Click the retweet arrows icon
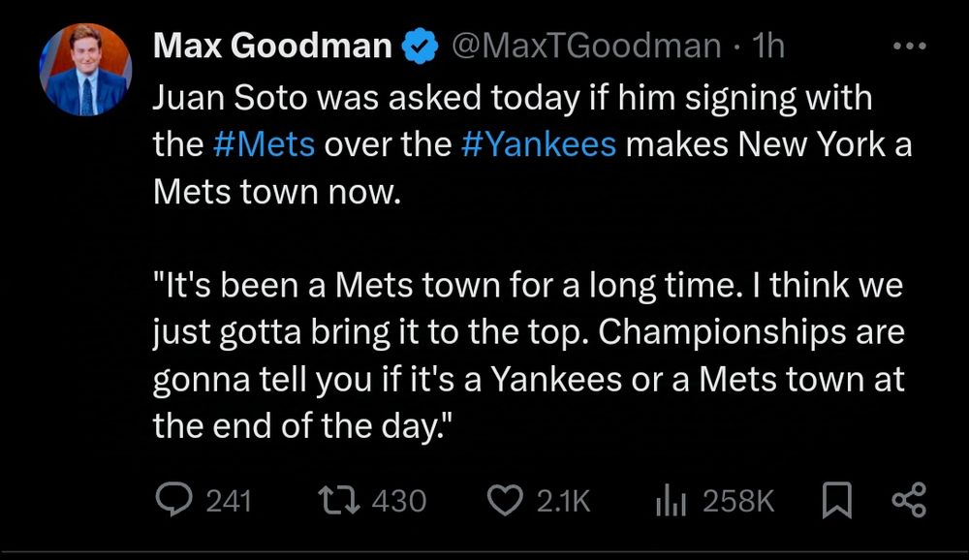Image resolution: width=969 pixels, height=560 pixels. 339,500
